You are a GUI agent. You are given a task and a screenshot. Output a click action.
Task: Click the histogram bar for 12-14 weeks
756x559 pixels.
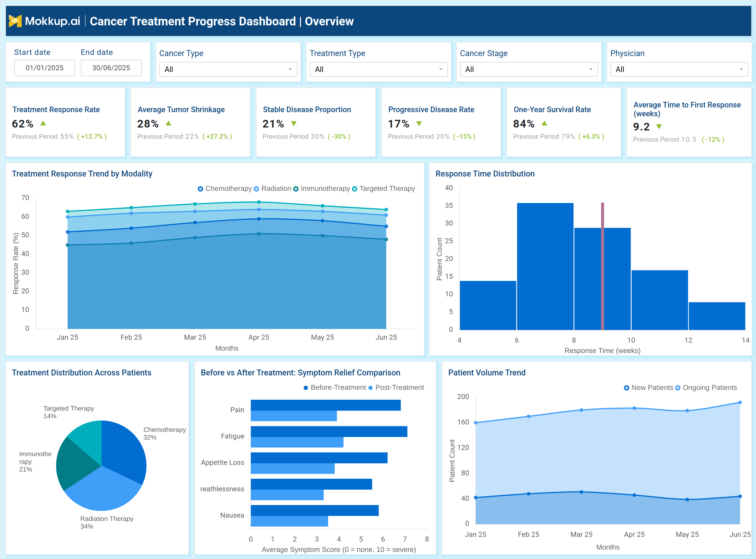(x=717, y=316)
